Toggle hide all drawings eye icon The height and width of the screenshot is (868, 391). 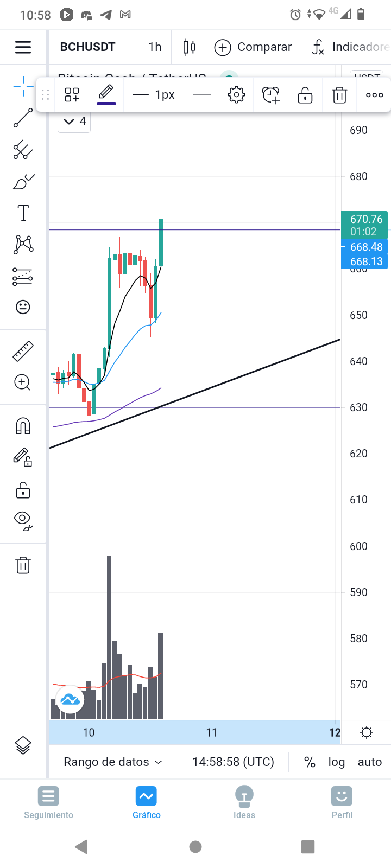click(23, 521)
